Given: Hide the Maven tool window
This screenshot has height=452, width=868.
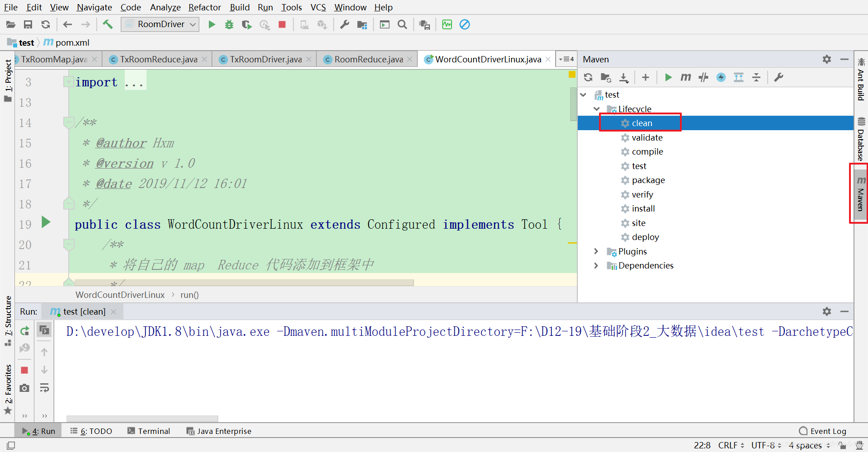Looking at the screenshot, I should (x=844, y=59).
